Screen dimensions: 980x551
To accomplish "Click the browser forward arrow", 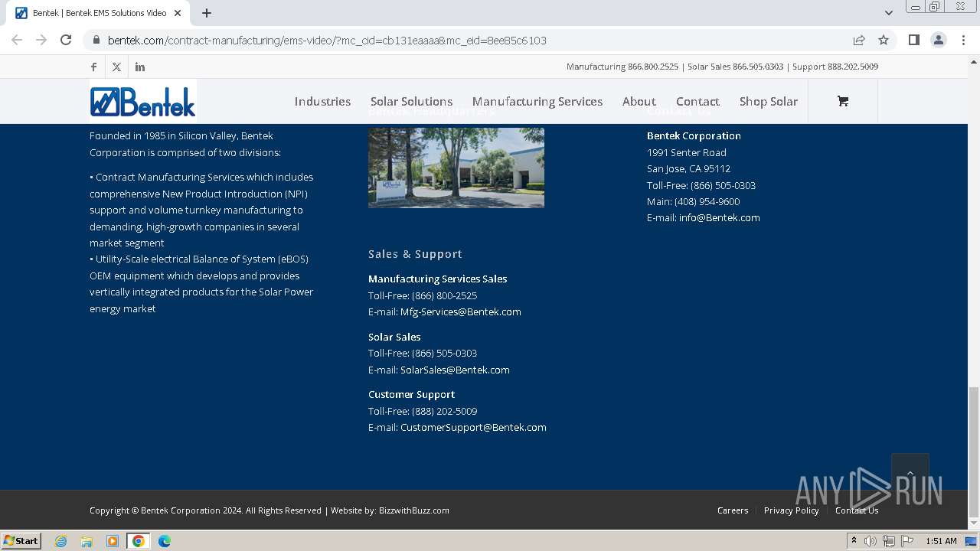I will pos(41,40).
